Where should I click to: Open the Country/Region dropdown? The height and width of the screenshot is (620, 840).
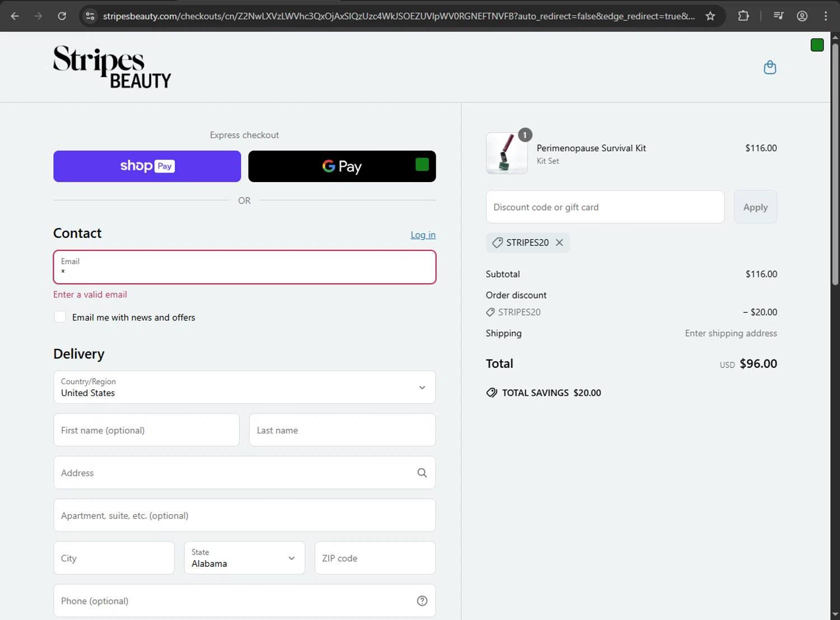tap(245, 387)
